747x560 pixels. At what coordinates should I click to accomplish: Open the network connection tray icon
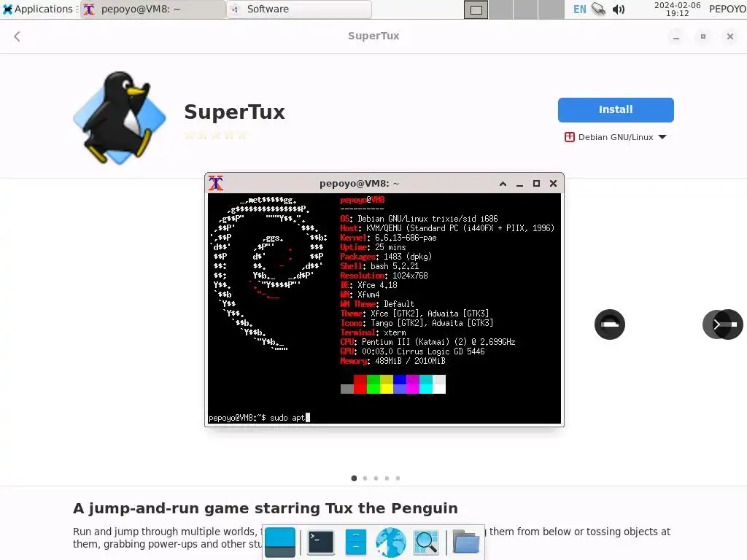coord(599,9)
